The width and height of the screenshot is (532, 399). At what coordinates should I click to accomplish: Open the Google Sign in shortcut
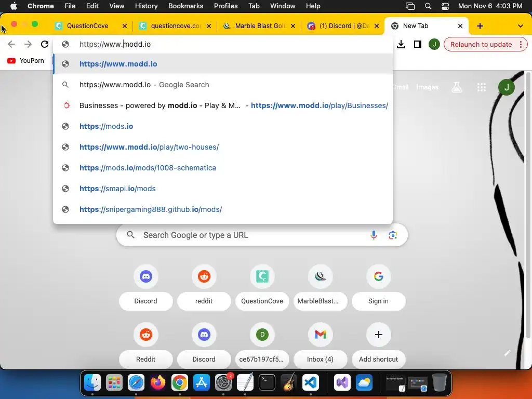(378, 287)
